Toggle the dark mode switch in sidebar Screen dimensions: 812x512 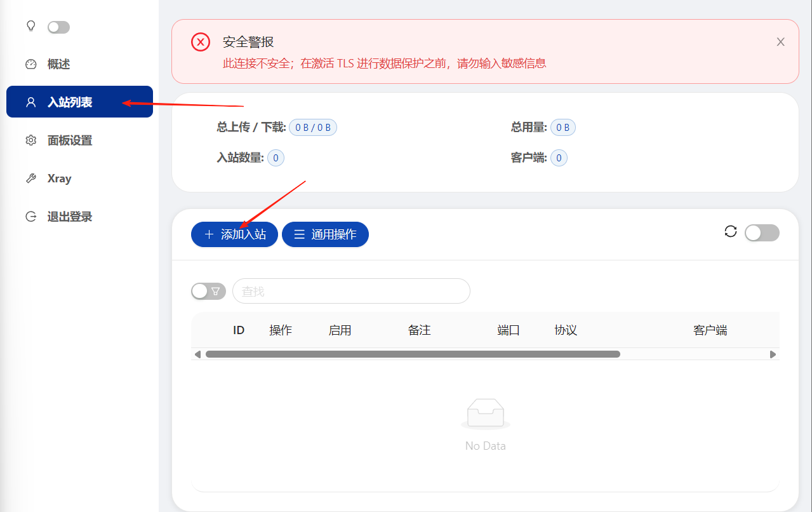58,27
